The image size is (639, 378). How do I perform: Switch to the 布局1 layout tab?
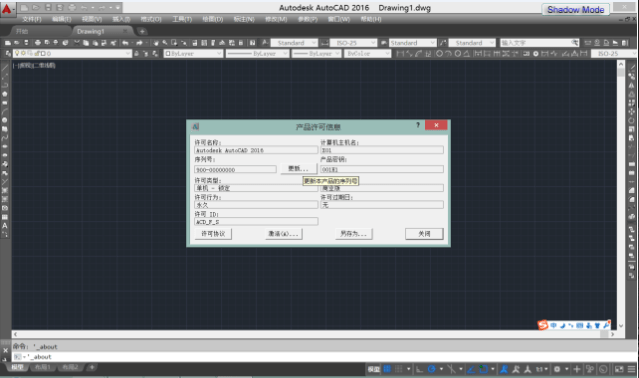click(x=42, y=367)
